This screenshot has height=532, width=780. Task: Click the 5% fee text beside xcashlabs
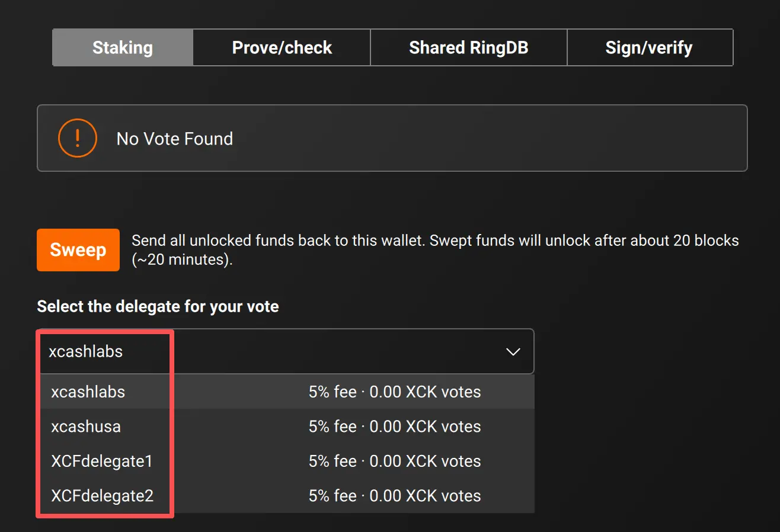pyautogui.click(x=394, y=392)
